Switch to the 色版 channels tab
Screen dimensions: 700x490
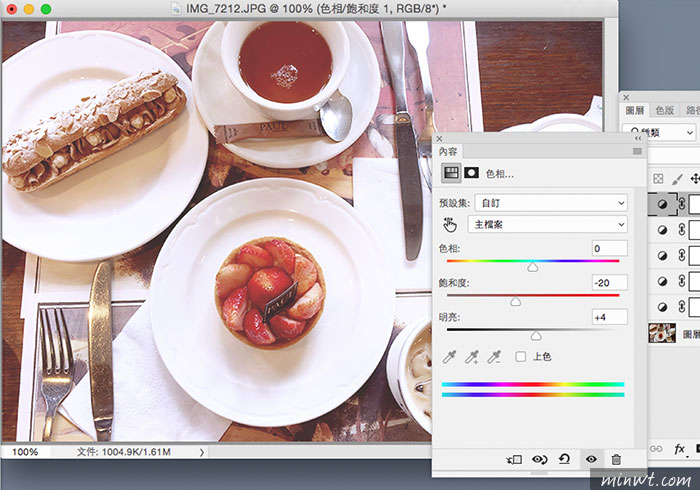coord(664,110)
